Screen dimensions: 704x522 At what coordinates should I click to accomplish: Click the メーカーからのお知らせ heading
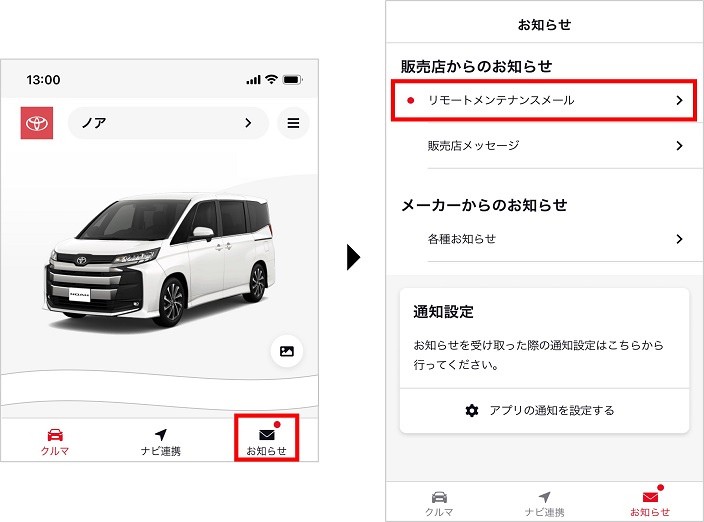484,205
